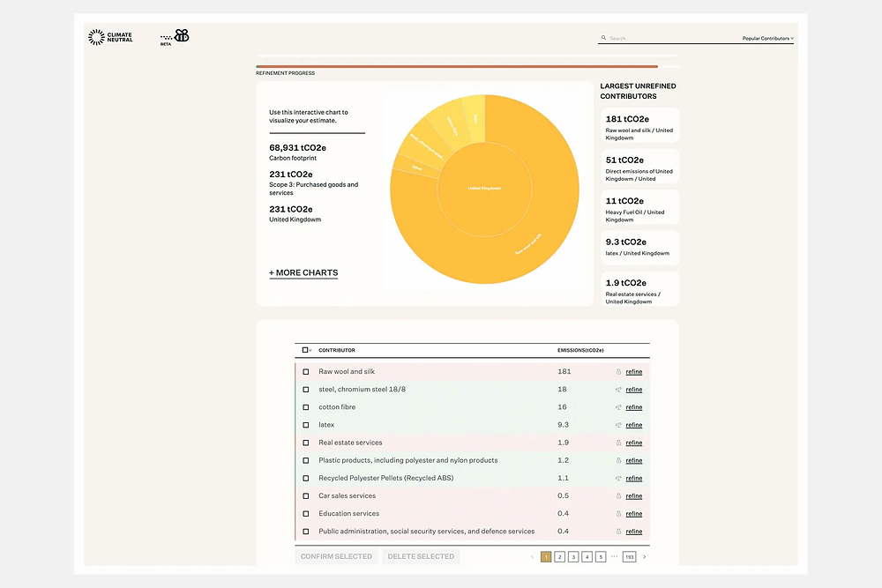Refine the cotton fibre entry
The image size is (882, 588).
634,407
